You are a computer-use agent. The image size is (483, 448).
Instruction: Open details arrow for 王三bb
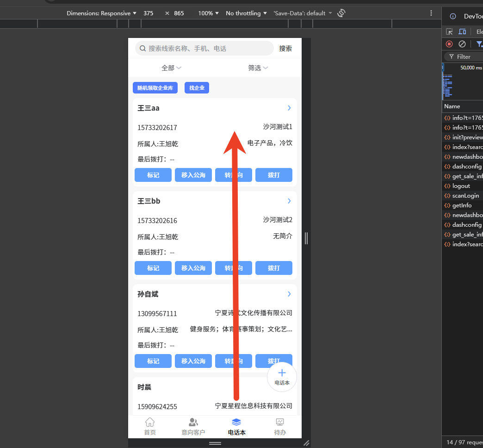tap(289, 201)
